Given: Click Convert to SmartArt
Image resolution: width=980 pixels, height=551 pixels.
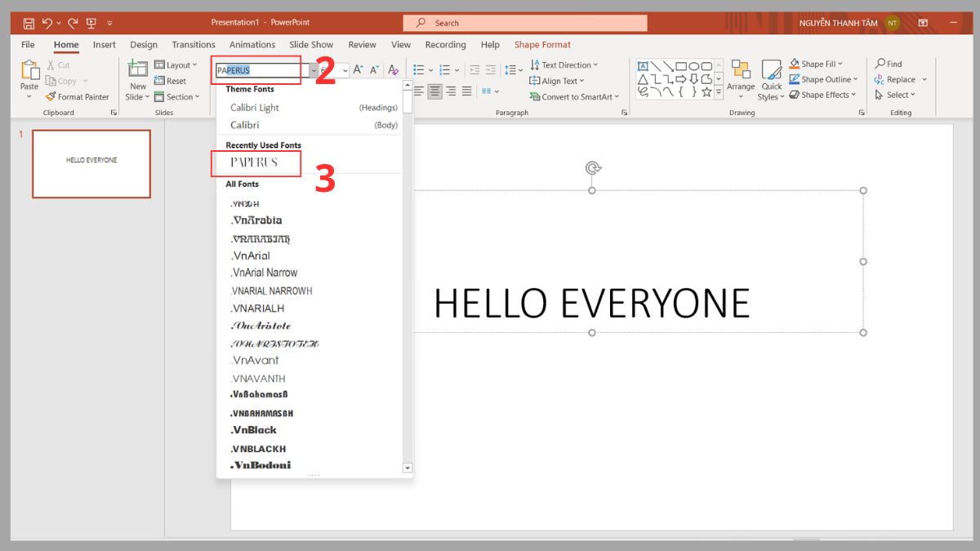Looking at the screenshot, I should 575,96.
